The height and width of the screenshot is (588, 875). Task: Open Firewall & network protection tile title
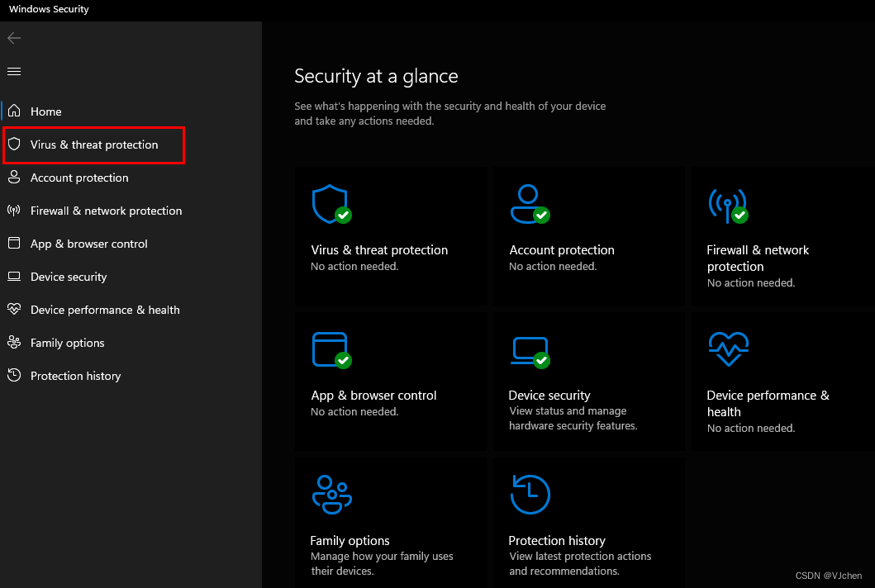[x=757, y=258]
